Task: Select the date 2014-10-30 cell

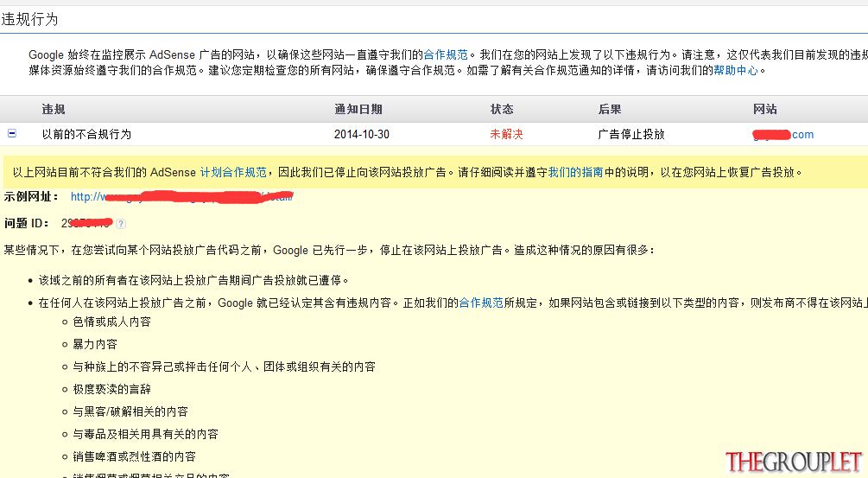Action: click(362, 135)
